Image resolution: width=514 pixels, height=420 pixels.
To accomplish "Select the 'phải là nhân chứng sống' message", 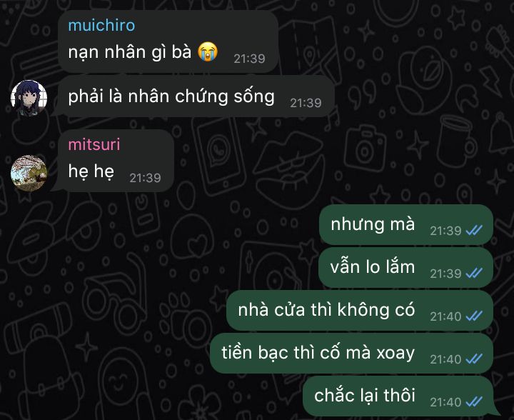I will click(196, 96).
